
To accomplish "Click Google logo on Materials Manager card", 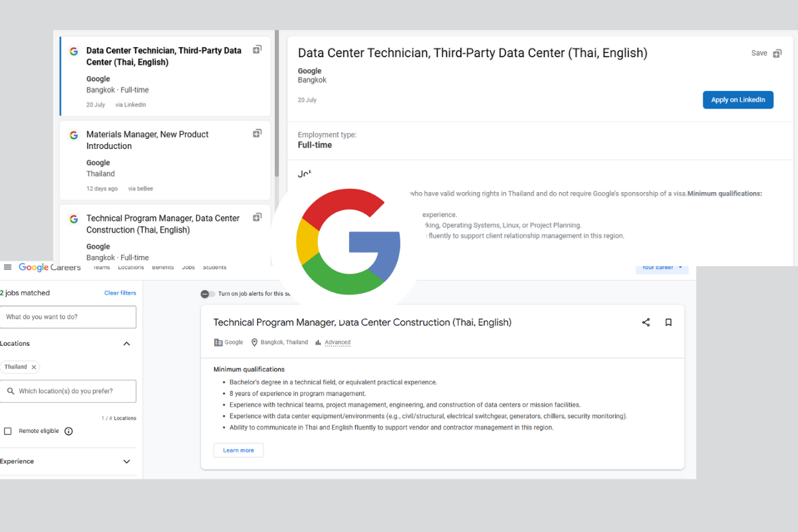I will click(74, 135).
